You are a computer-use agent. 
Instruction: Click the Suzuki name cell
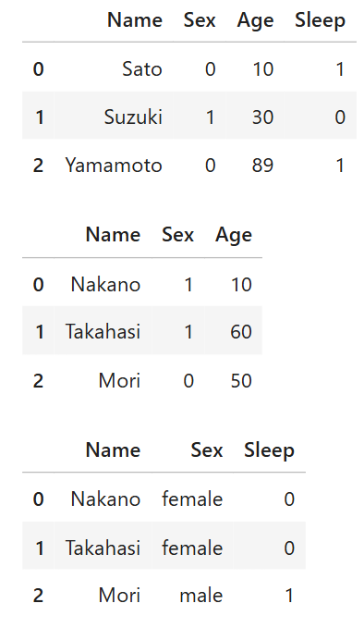pos(133,117)
